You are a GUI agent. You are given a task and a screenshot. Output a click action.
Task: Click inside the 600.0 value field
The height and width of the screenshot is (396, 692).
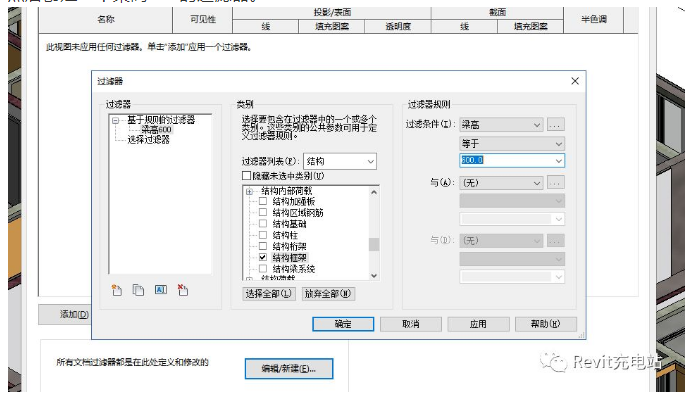click(x=507, y=160)
